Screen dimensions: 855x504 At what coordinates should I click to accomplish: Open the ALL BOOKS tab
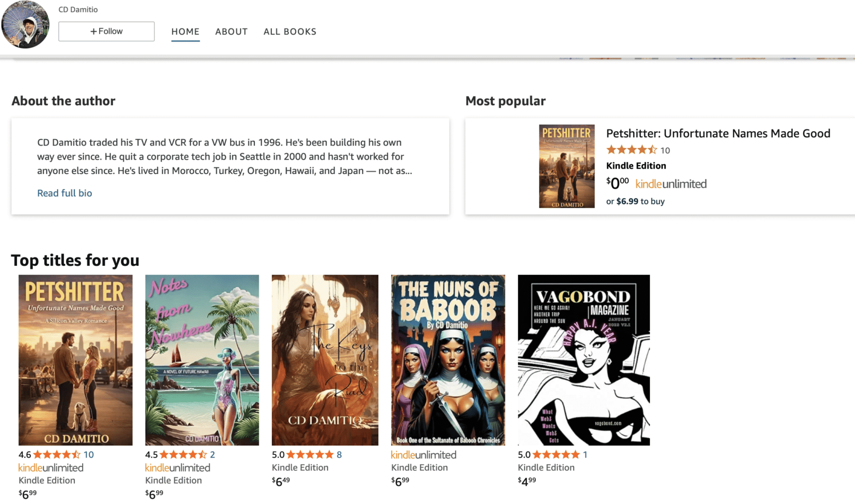[x=290, y=32]
